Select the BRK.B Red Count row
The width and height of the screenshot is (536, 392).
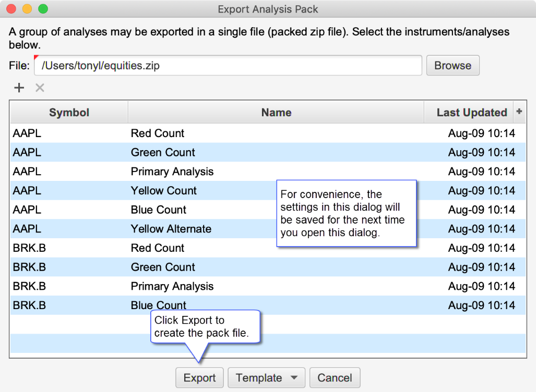[157, 248]
